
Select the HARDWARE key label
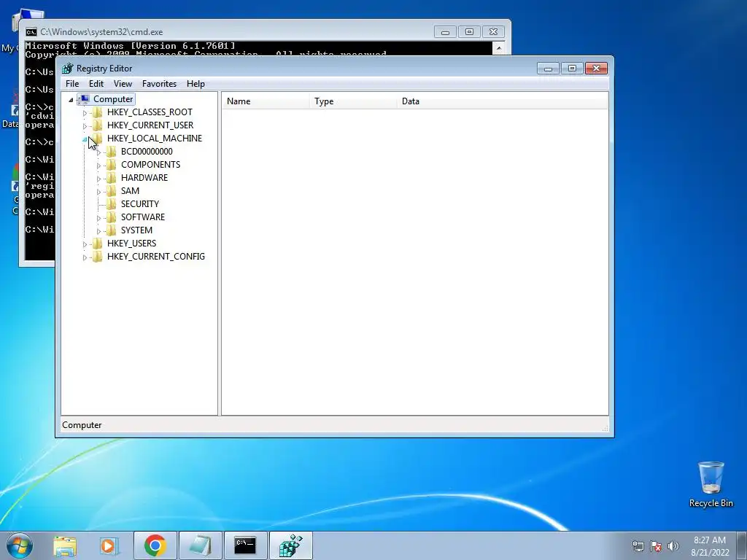144,178
